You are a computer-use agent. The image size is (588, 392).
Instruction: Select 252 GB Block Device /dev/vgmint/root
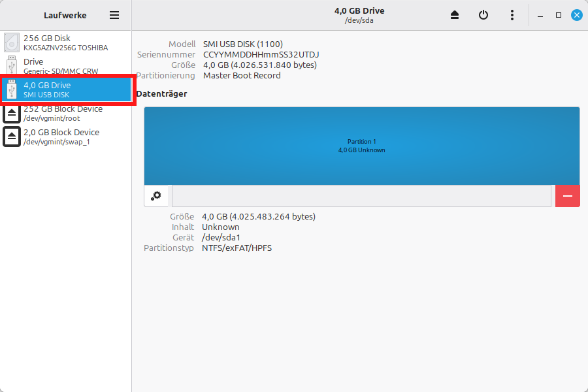[x=65, y=113]
